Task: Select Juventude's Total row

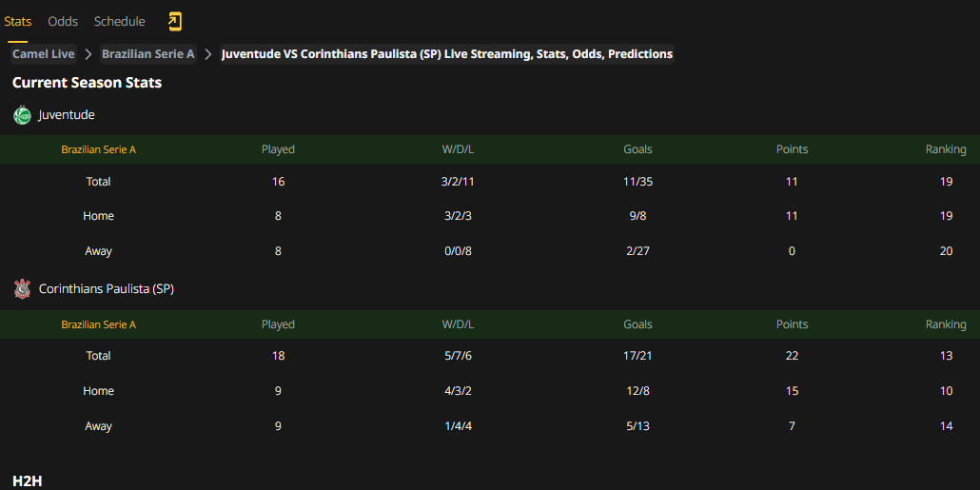Action: (x=490, y=181)
